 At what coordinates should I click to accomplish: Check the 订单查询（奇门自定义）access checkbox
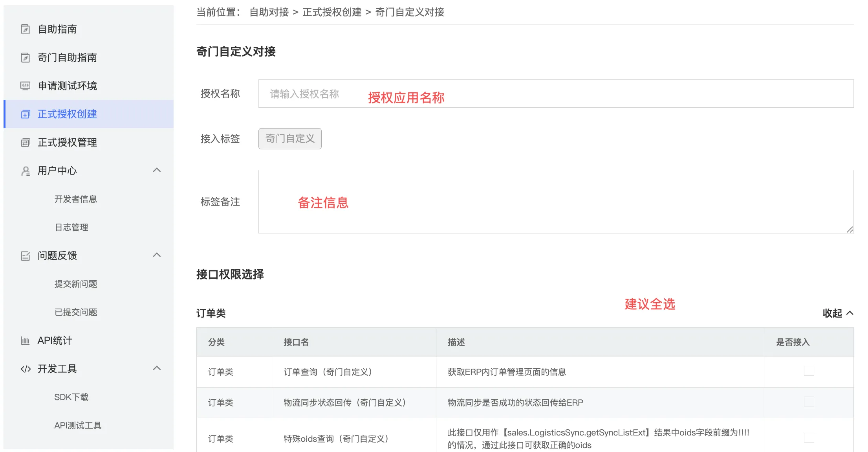coord(809,371)
